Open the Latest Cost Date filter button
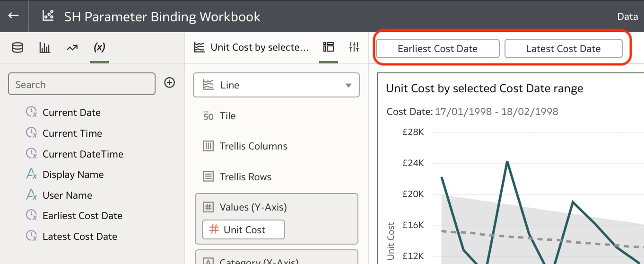The width and height of the screenshot is (644, 264). coord(563,48)
